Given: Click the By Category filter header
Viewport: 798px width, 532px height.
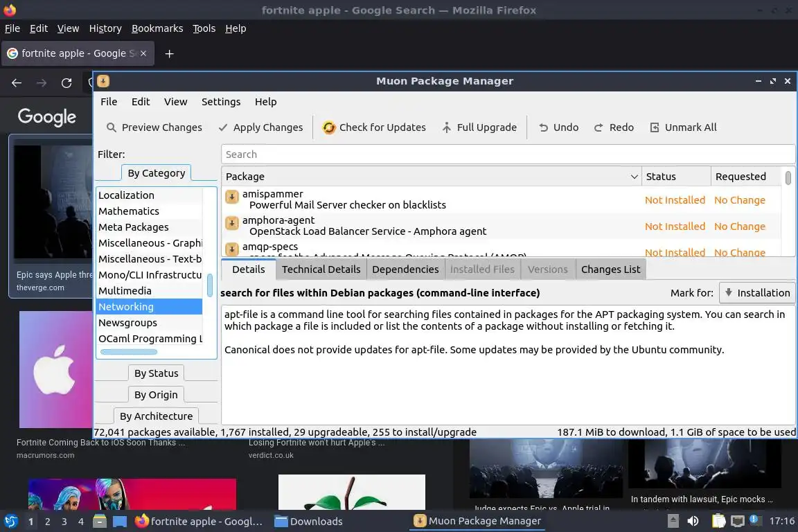Looking at the screenshot, I should (157, 173).
